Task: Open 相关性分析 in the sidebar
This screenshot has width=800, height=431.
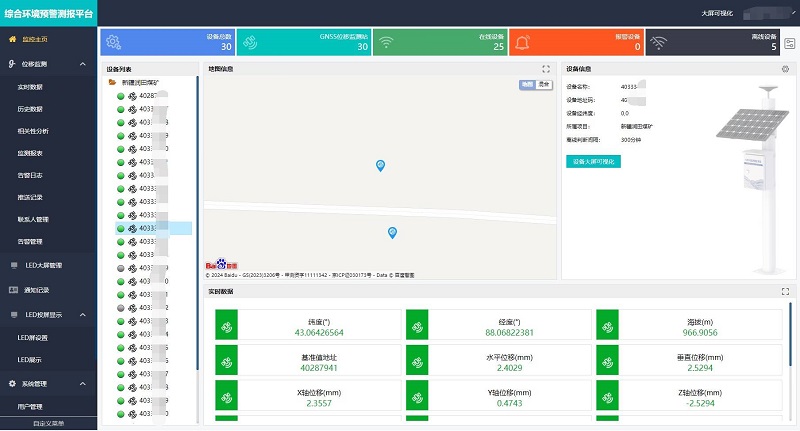Action: point(33,131)
